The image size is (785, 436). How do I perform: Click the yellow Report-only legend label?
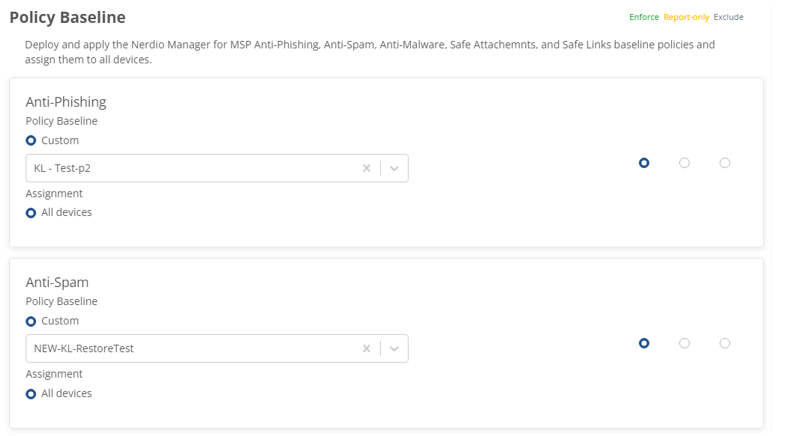686,17
